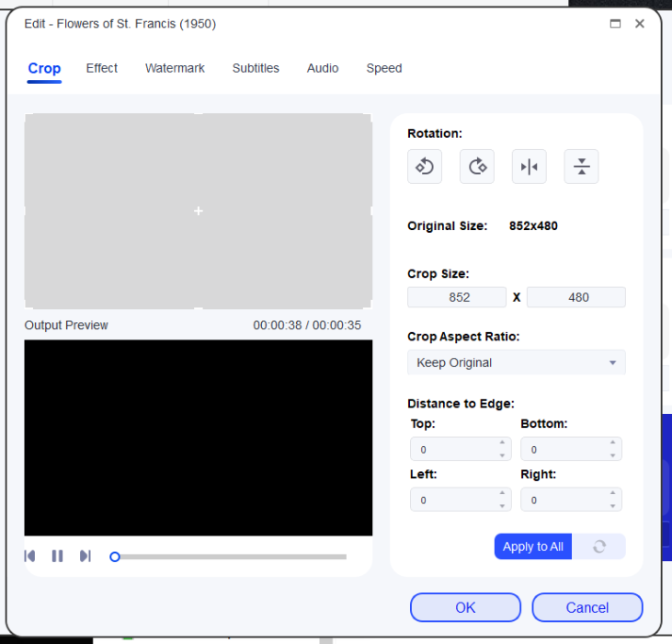The width and height of the screenshot is (672, 644).
Task: Rotate video 90 degrees counterclockwise
Action: coord(425,167)
